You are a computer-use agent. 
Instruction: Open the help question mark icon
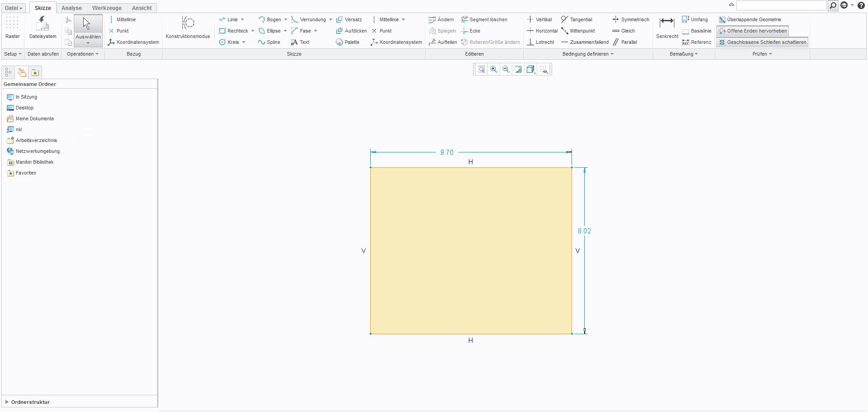(x=861, y=5)
